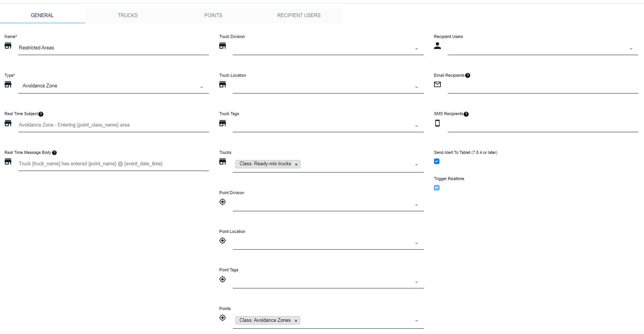
Task: Toggle the Trigger Realtime checkbox
Action: click(x=437, y=188)
